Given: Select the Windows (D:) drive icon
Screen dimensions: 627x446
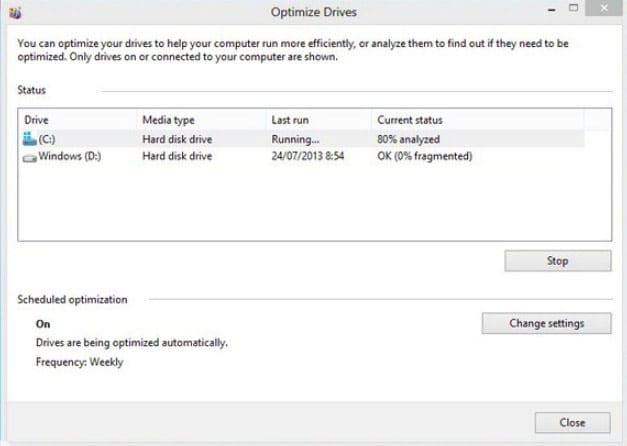Looking at the screenshot, I should click(30, 158).
